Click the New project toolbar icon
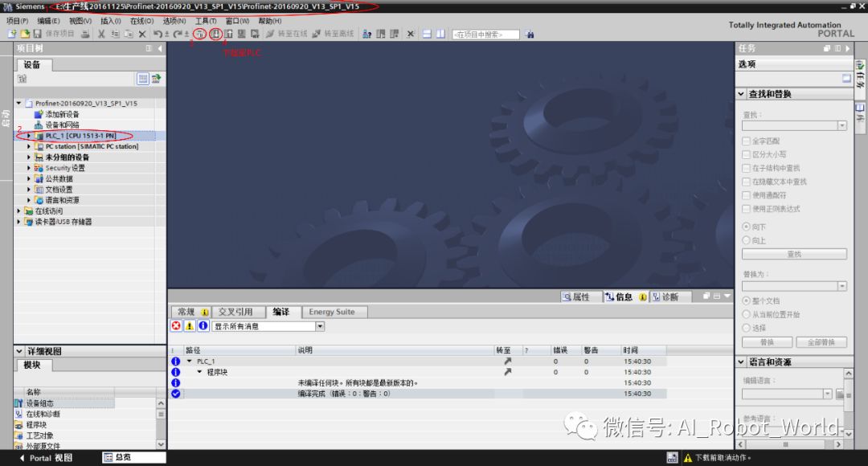 coord(12,34)
